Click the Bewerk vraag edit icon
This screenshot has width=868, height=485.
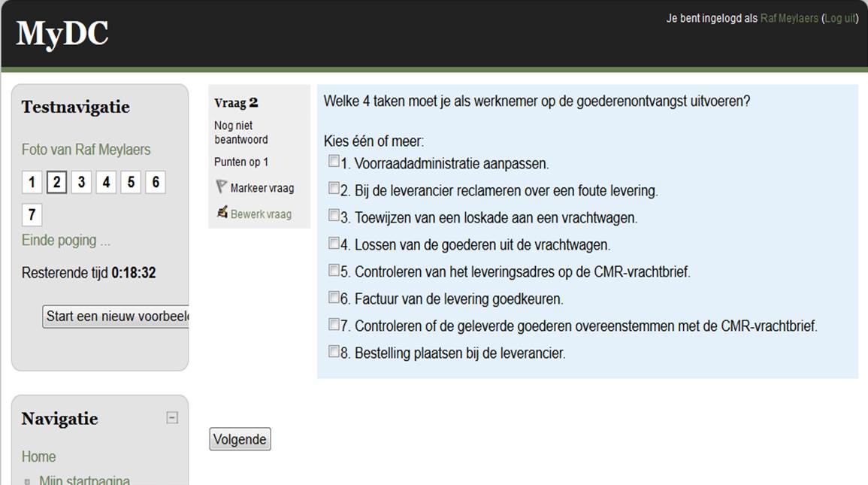click(222, 212)
